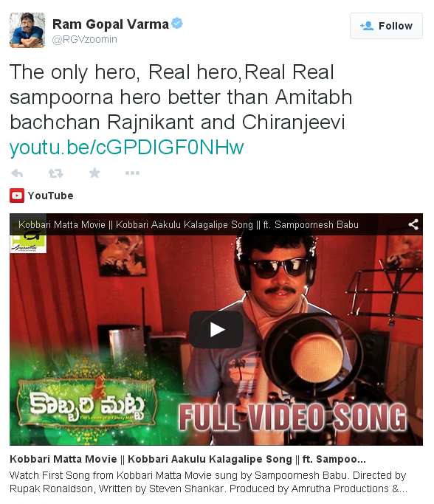434x504 pixels.
Task: Favorite the tweet with star icon
Action: (94, 173)
